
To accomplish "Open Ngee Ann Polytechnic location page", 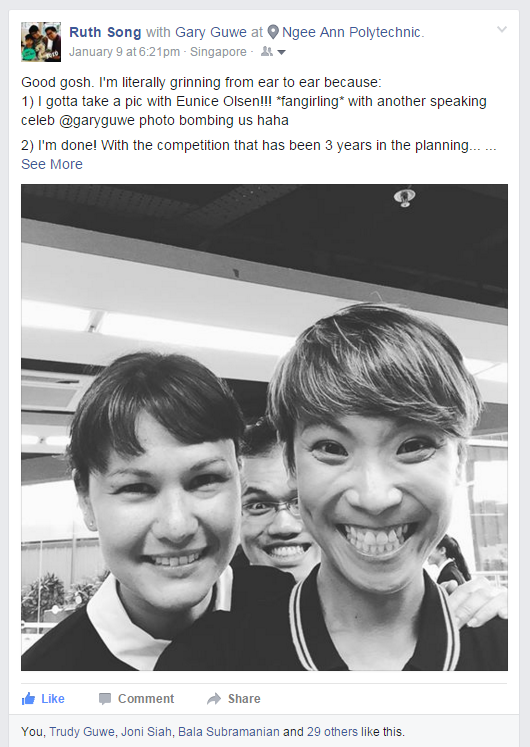I will click(x=351, y=32).
